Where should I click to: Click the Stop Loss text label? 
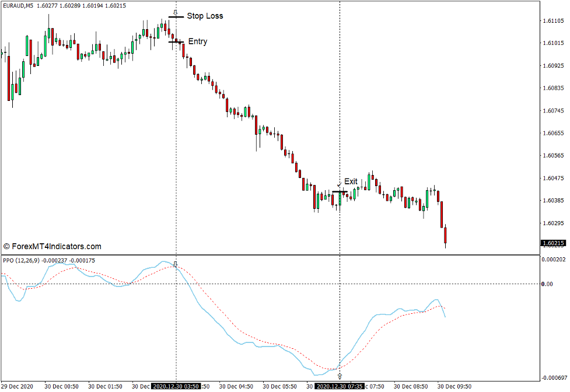click(204, 16)
